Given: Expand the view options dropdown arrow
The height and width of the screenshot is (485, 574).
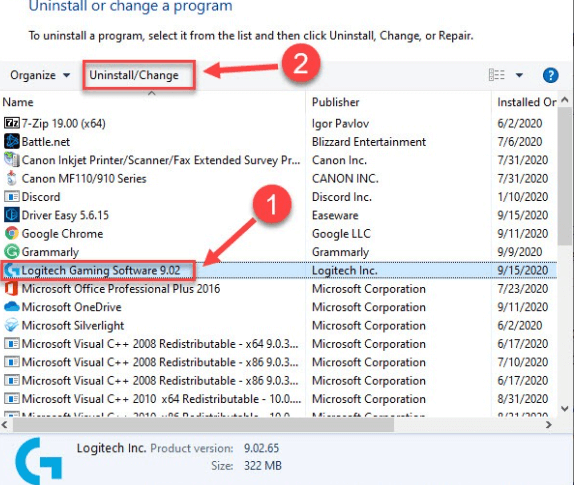Looking at the screenshot, I should point(519,75).
